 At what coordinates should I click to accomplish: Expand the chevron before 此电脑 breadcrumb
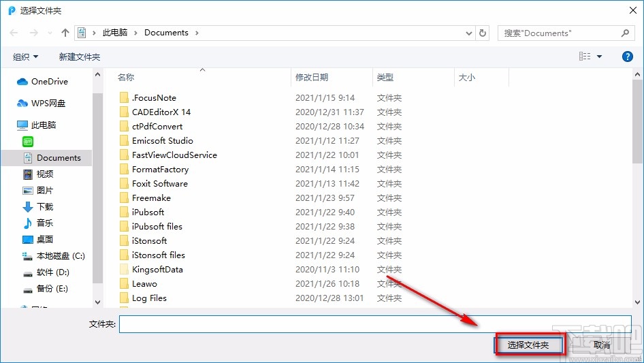(x=94, y=33)
